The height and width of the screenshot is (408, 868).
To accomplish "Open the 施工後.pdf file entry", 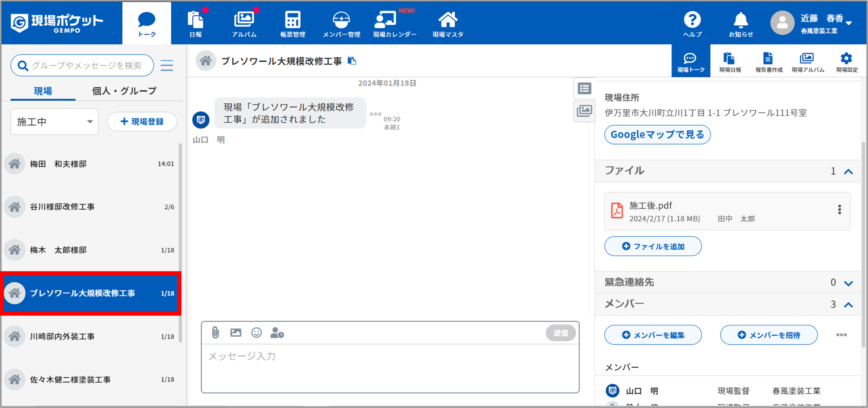I will coord(727,211).
